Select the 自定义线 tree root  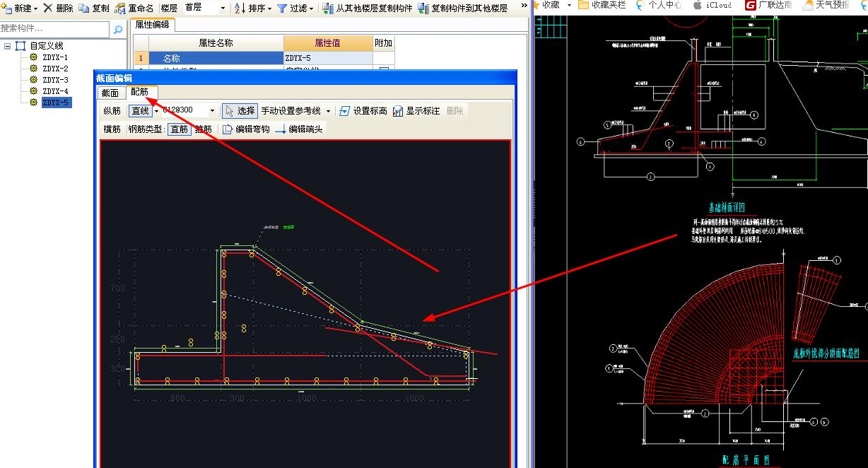[47, 46]
